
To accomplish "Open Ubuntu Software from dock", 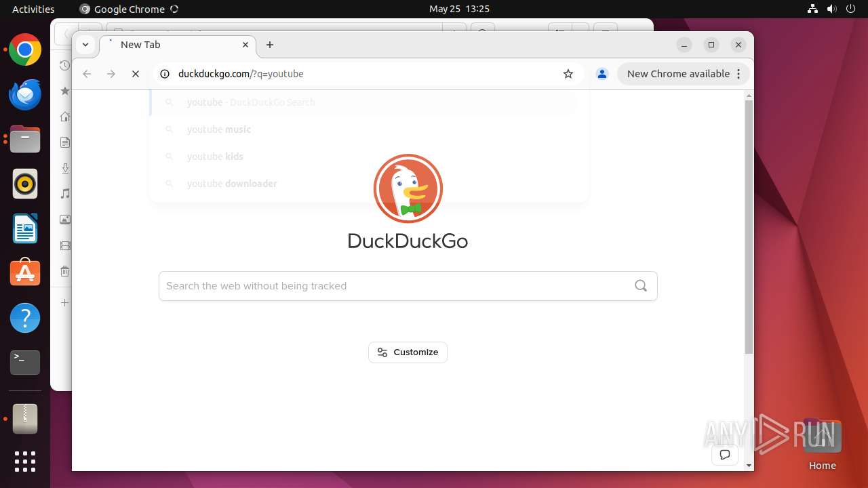I will coord(25,273).
